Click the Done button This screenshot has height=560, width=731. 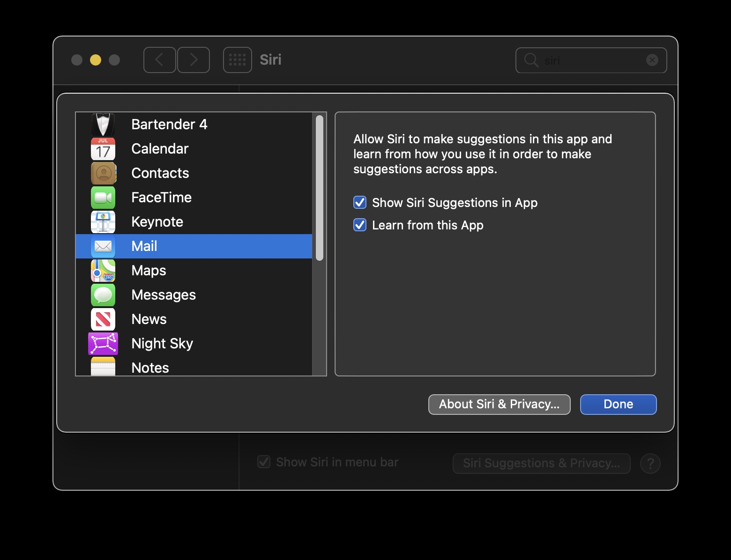(x=619, y=405)
